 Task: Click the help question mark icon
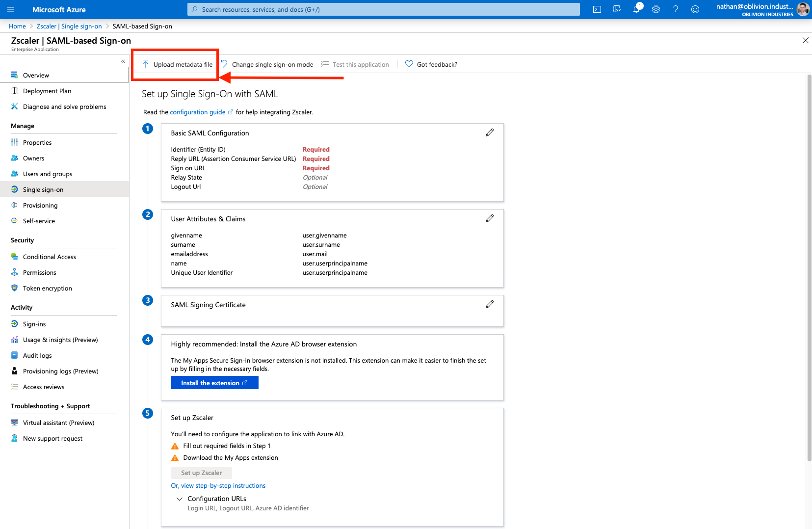tap(676, 9)
